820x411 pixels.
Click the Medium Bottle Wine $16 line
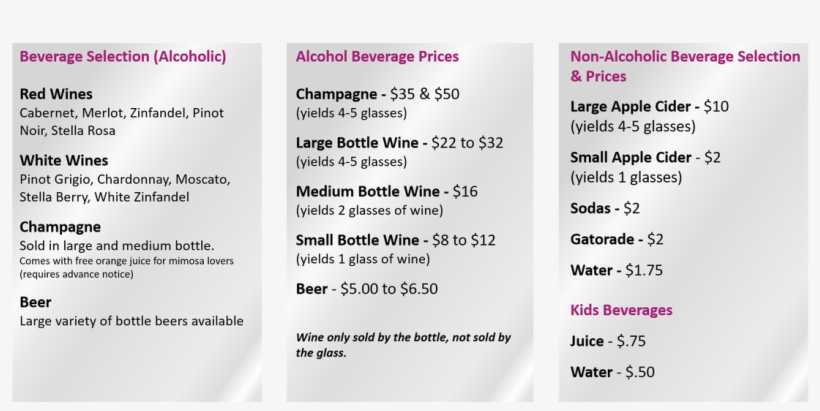387,191
